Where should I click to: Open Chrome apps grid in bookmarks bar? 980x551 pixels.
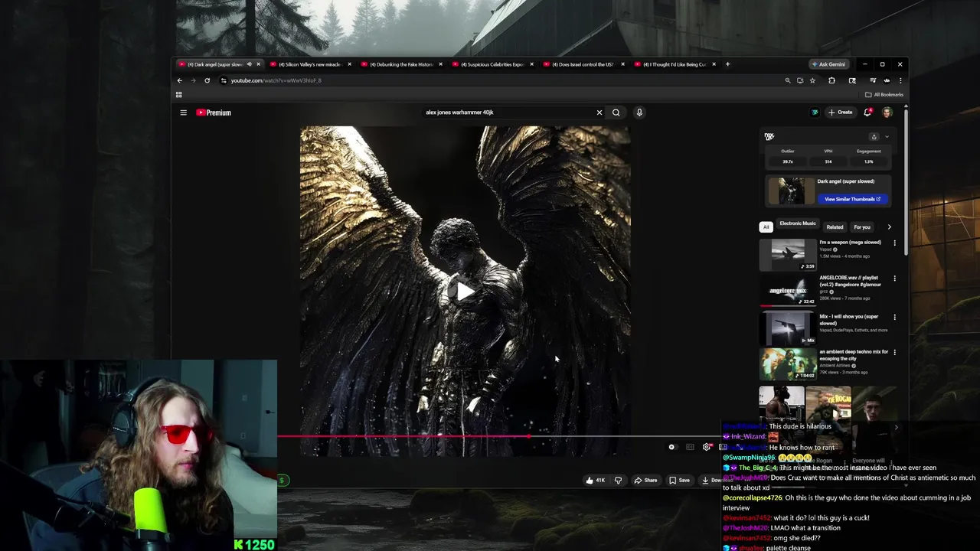point(179,95)
